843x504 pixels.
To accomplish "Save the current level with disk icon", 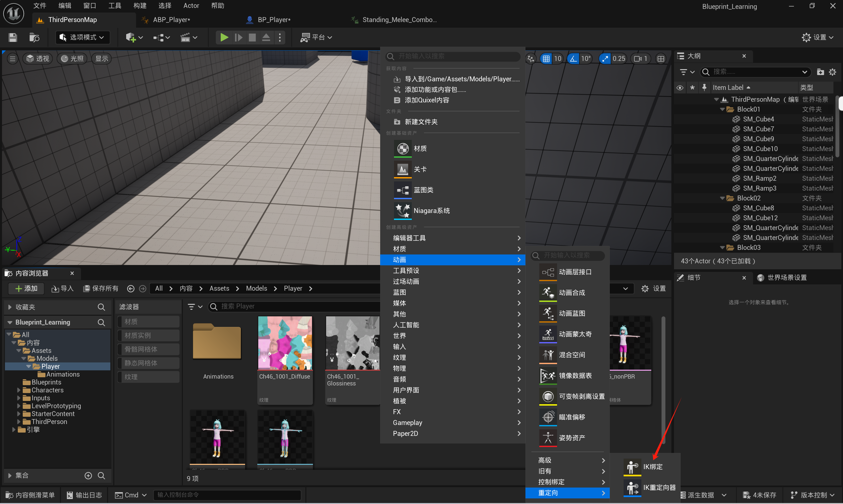I will [x=13, y=37].
